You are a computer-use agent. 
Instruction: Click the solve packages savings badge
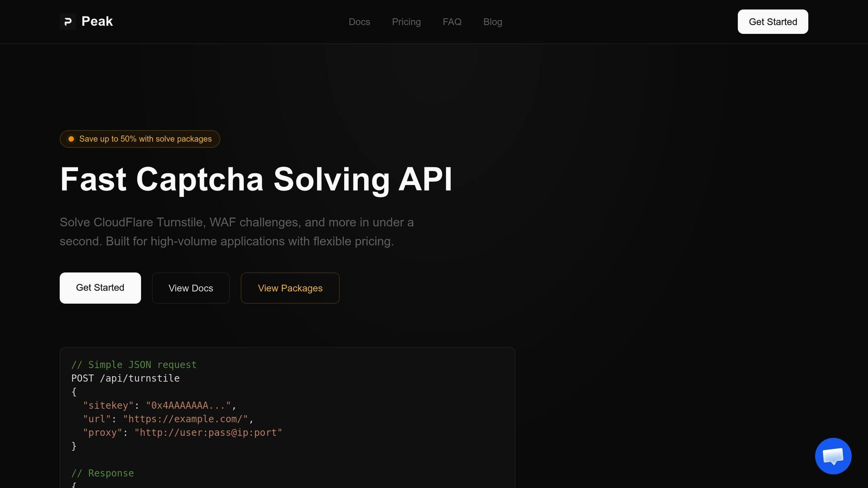pyautogui.click(x=145, y=139)
